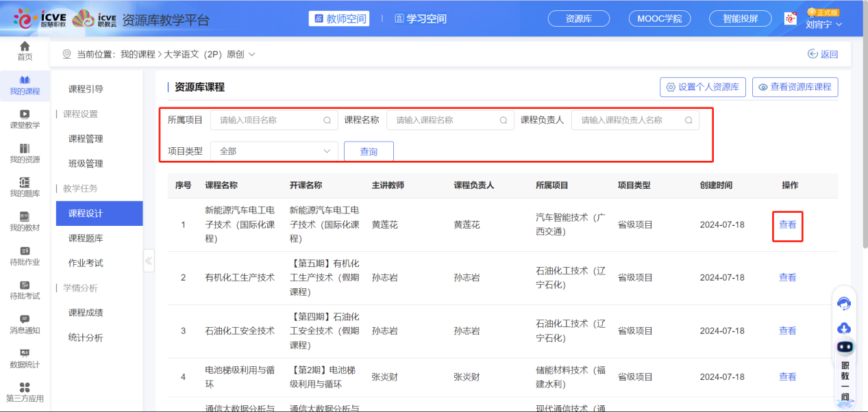Viewport: 868px width, 412px height.
Task: Click the 查询 button
Action: pyautogui.click(x=369, y=151)
